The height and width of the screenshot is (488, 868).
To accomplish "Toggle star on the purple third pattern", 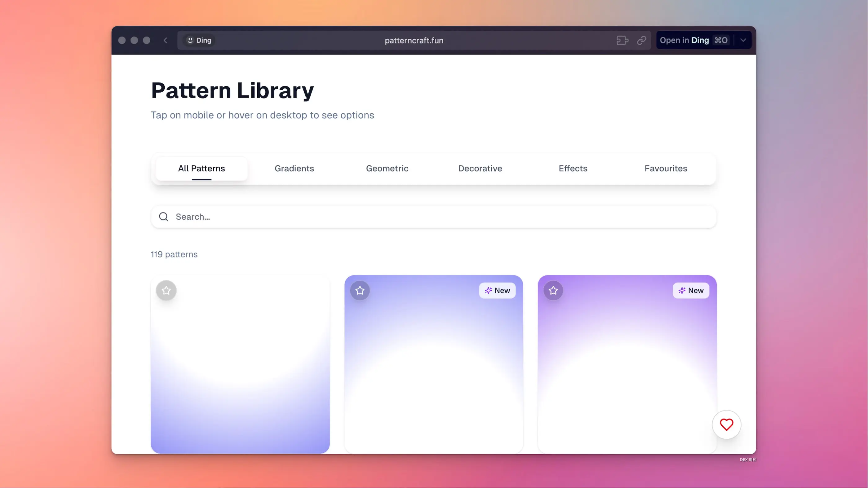I will (x=553, y=290).
